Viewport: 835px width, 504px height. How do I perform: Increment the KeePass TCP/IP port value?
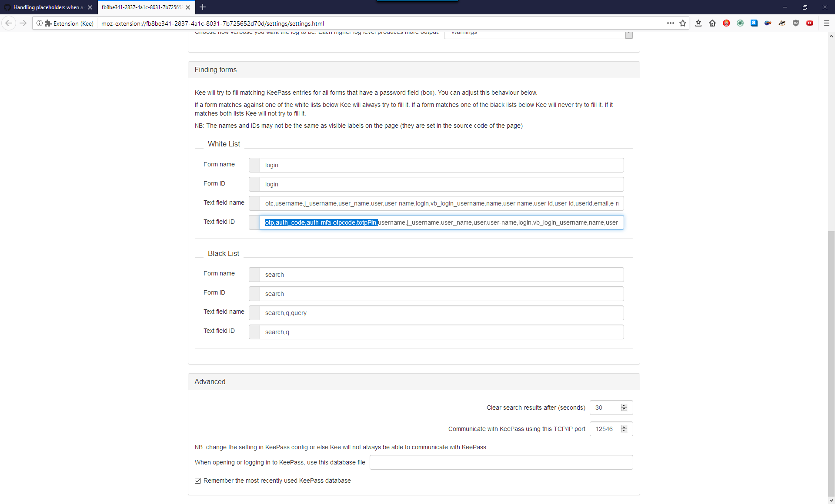(x=625, y=427)
